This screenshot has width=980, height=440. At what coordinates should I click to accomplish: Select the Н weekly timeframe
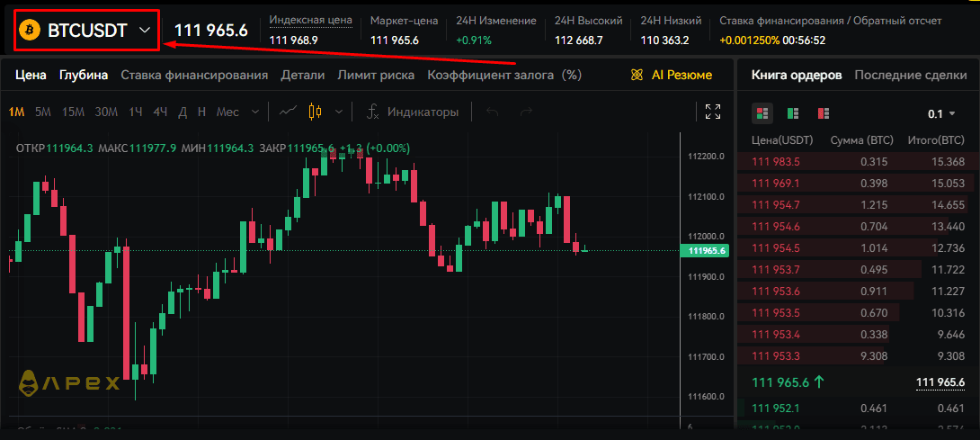[201, 112]
